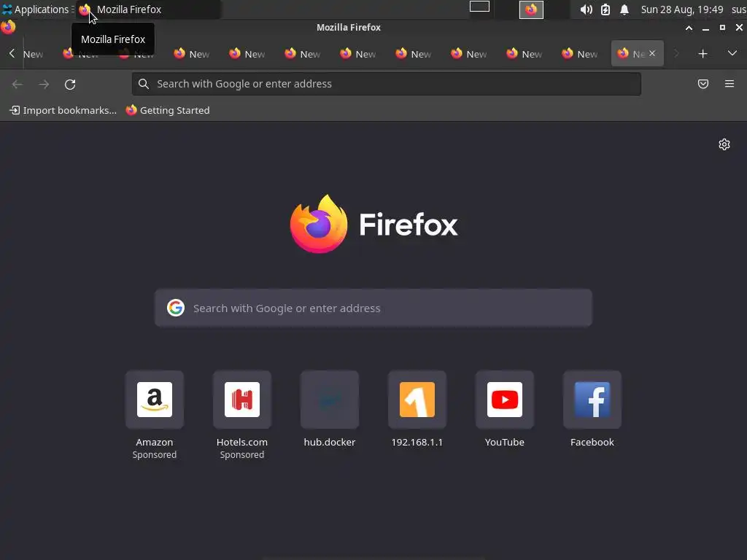Add a new tab with the plus icon
747x560 pixels.
703,54
